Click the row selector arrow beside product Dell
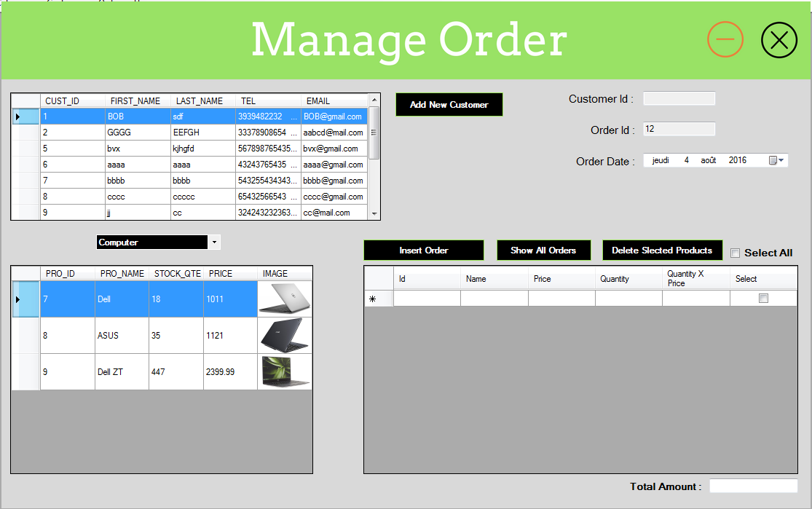This screenshot has height=509, width=812. 18,299
